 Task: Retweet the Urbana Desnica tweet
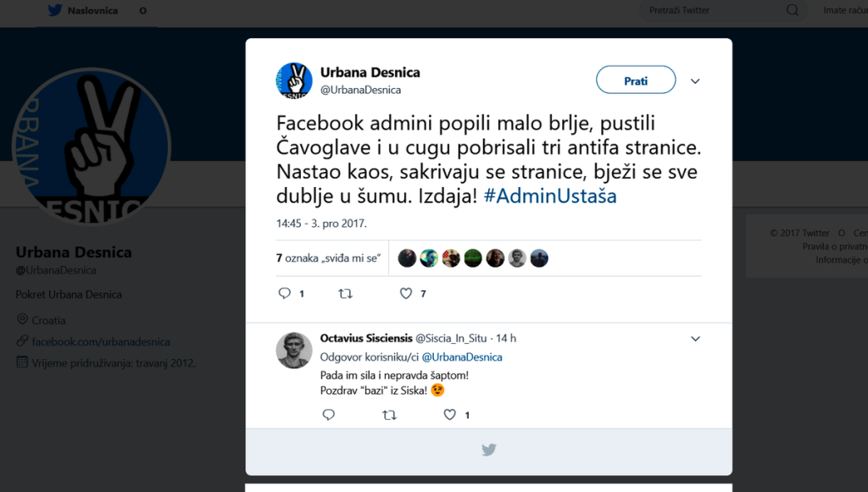click(x=345, y=294)
